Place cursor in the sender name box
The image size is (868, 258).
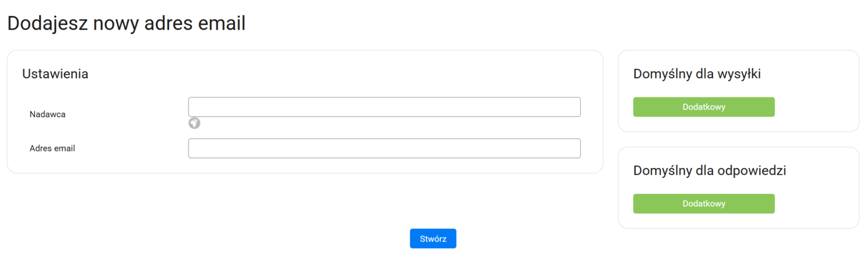[x=384, y=107]
